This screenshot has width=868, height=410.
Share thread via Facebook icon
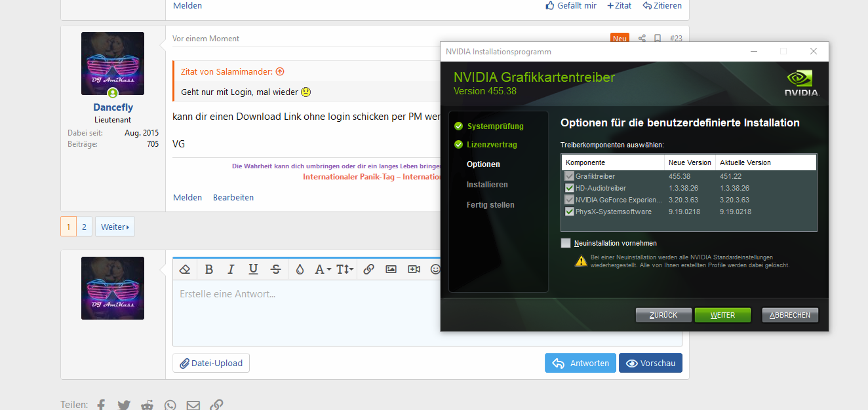pos(101,405)
